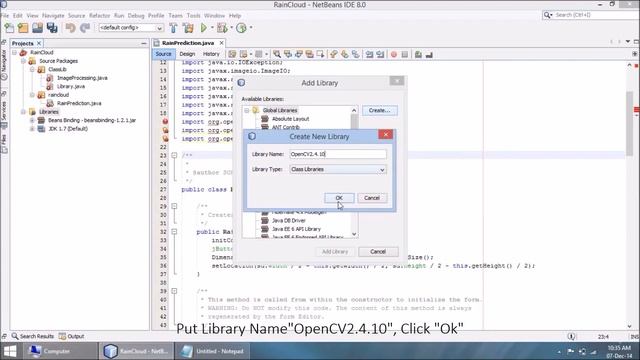The image size is (640, 360).
Task: Click the Search Results icon at bottom
Action: point(15,336)
